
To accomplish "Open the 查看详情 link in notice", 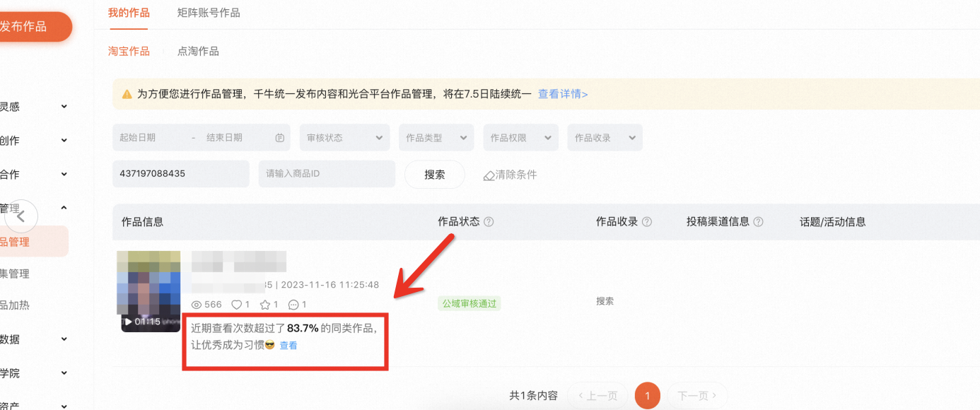I will 563,94.
